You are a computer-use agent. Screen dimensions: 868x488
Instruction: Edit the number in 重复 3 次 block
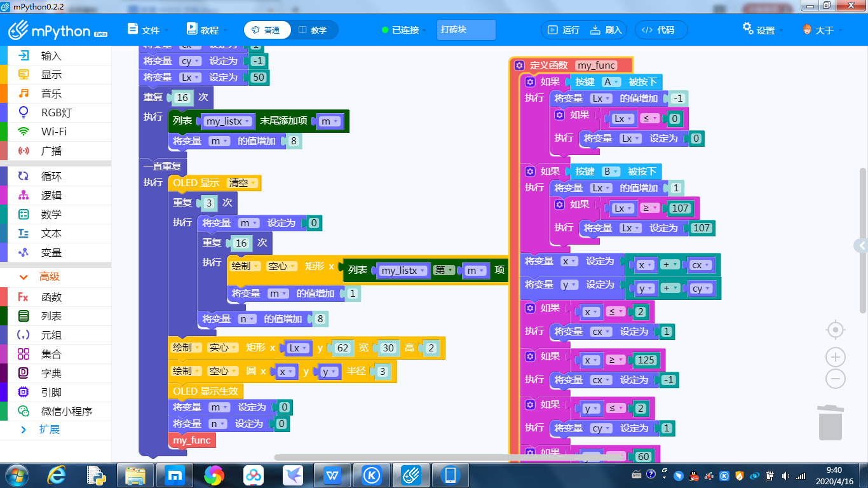210,203
